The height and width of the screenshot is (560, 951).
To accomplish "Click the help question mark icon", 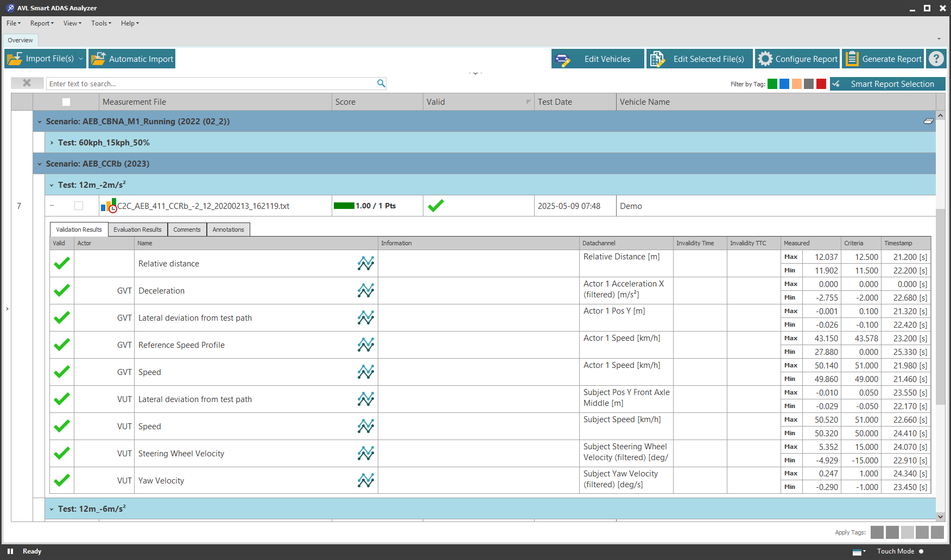I will click(x=936, y=59).
